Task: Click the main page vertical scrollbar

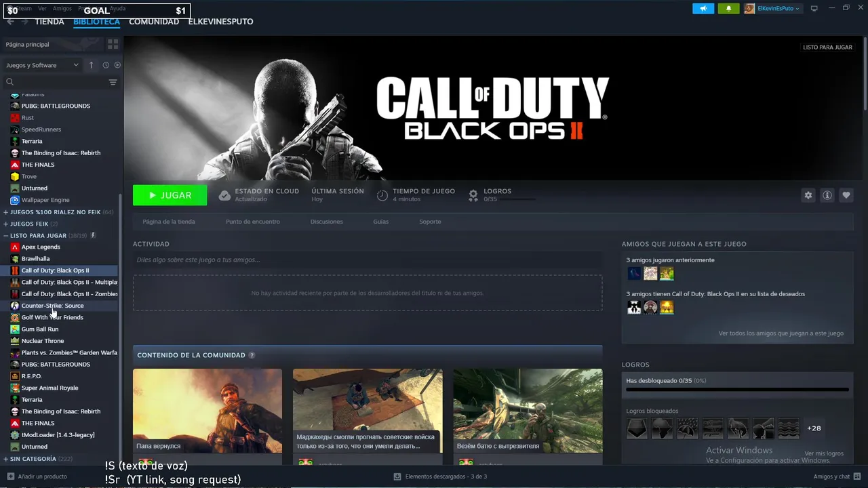Action: pos(865,75)
